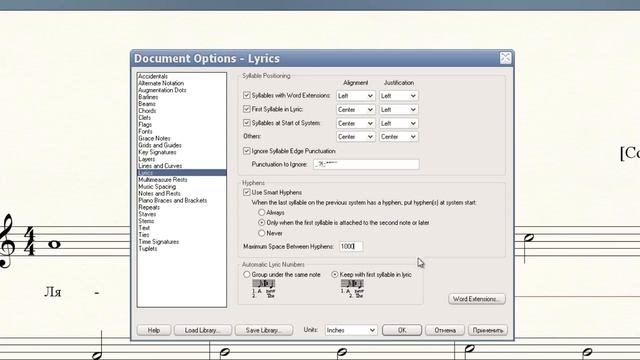Open Others alignment dropdown
This screenshot has height=360, width=640.
pos(356,137)
